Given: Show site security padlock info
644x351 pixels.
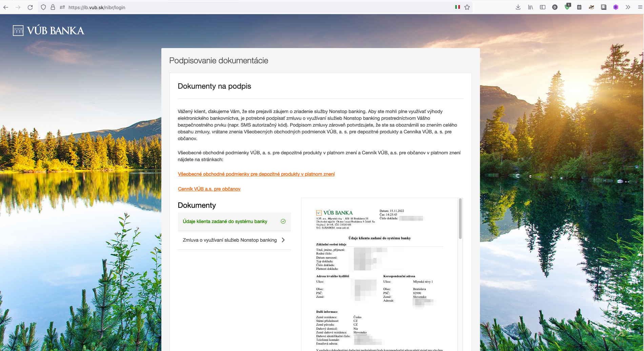Looking at the screenshot, I should tap(53, 7).
